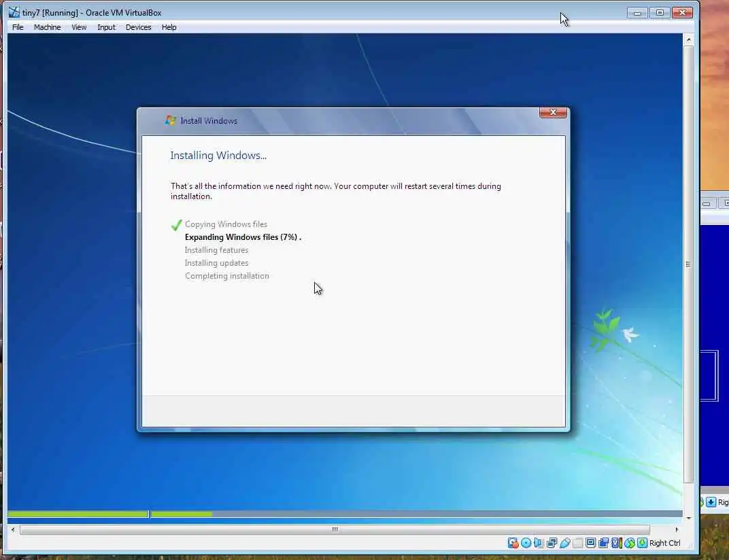This screenshot has width=729, height=560.
Task: Click the green arrow icon in background window
Action: (x=711, y=502)
